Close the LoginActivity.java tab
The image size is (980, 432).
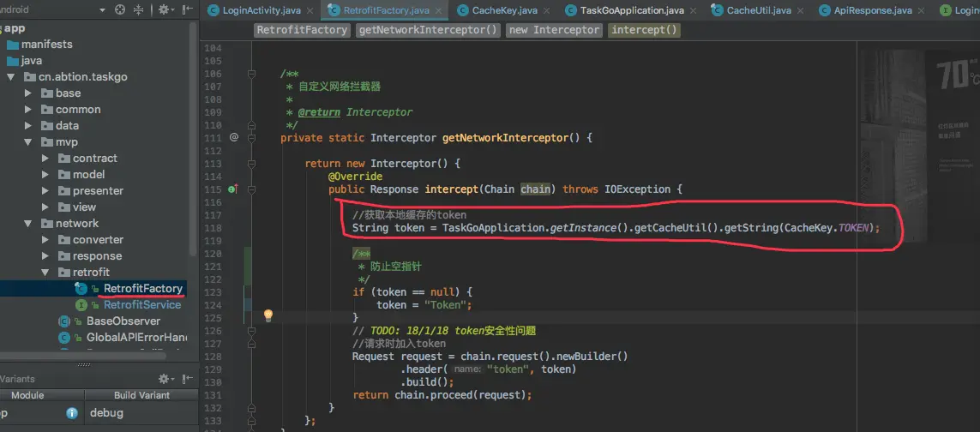click(312, 10)
